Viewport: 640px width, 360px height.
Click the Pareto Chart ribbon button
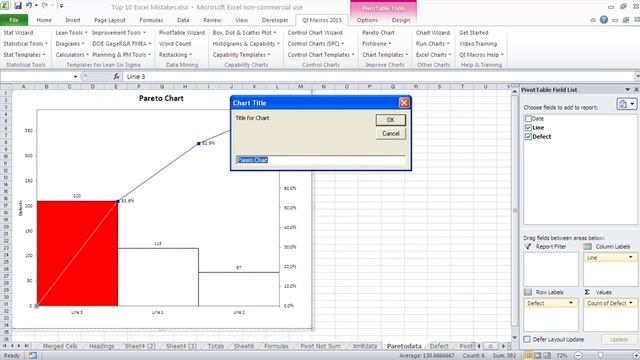click(x=378, y=33)
